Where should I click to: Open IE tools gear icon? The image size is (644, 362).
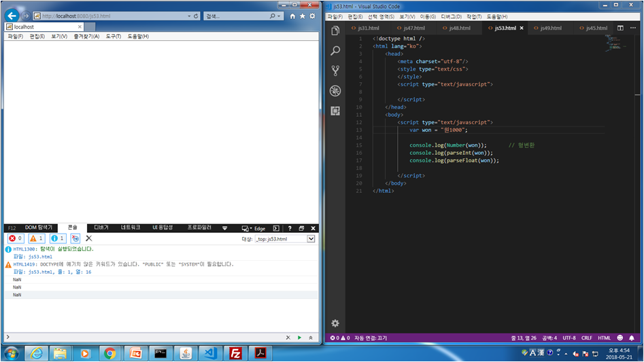[x=313, y=16]
